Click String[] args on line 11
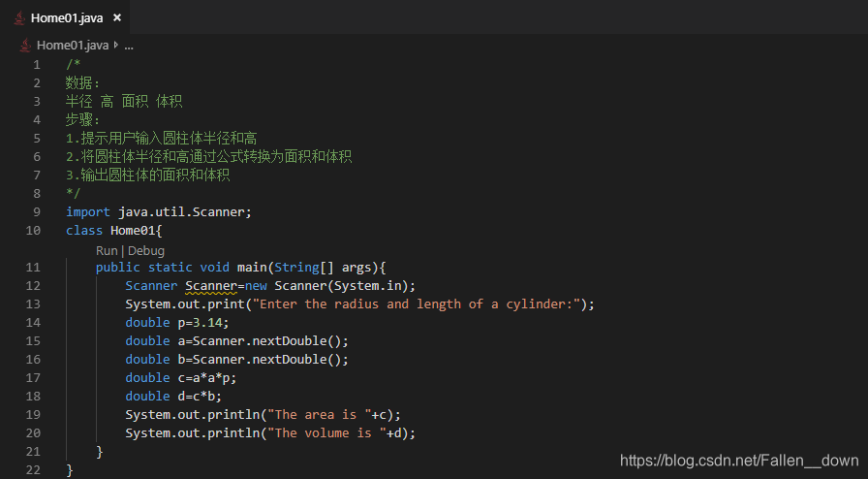The height and width of the screenshot is (479, 868). [323, 268]
